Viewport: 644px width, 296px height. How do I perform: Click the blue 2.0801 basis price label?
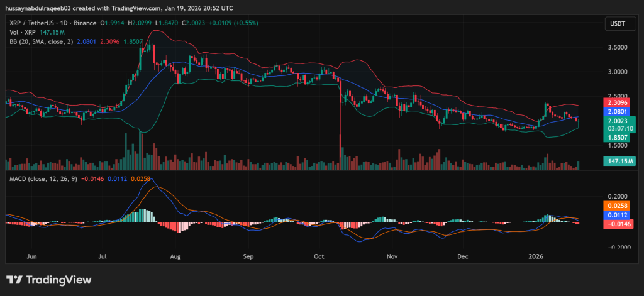click(x=616, y=111)
